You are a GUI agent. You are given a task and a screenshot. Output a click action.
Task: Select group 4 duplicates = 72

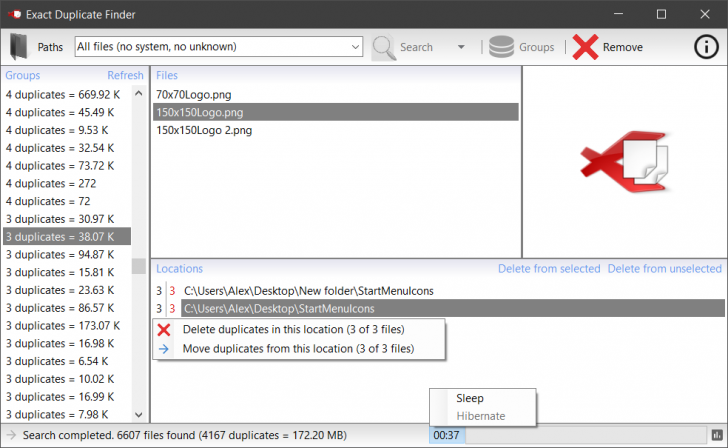[x=67, y=201]
